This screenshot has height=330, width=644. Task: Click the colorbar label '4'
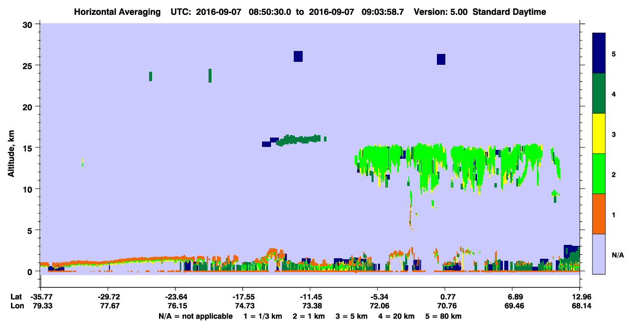(614, 94)
